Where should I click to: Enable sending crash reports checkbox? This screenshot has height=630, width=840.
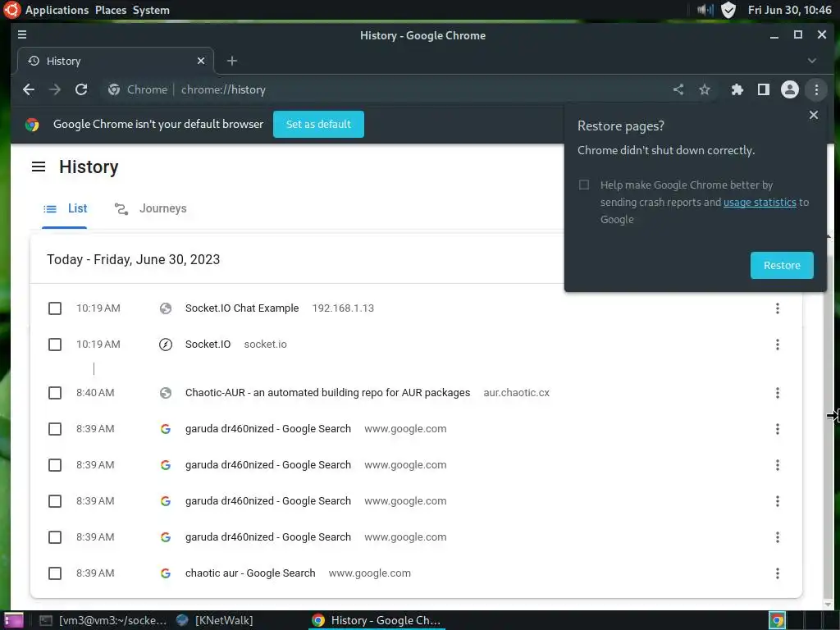[x=584, y=185]
